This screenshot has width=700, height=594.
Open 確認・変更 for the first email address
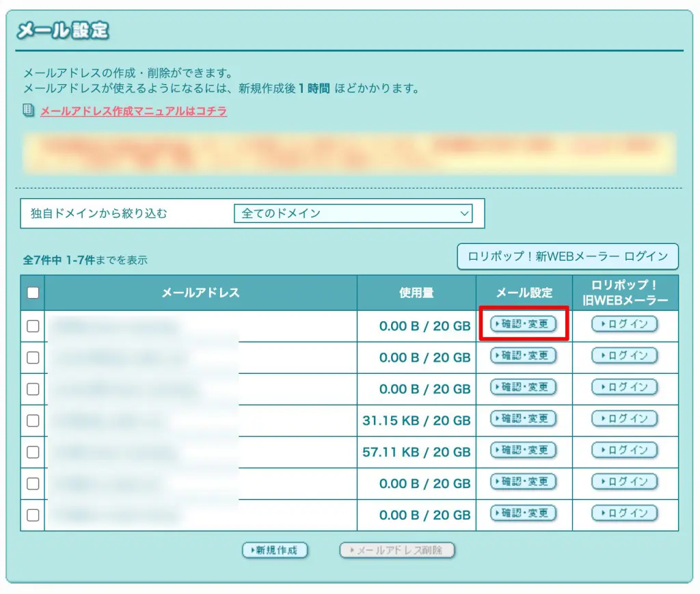tap(523, 324)
